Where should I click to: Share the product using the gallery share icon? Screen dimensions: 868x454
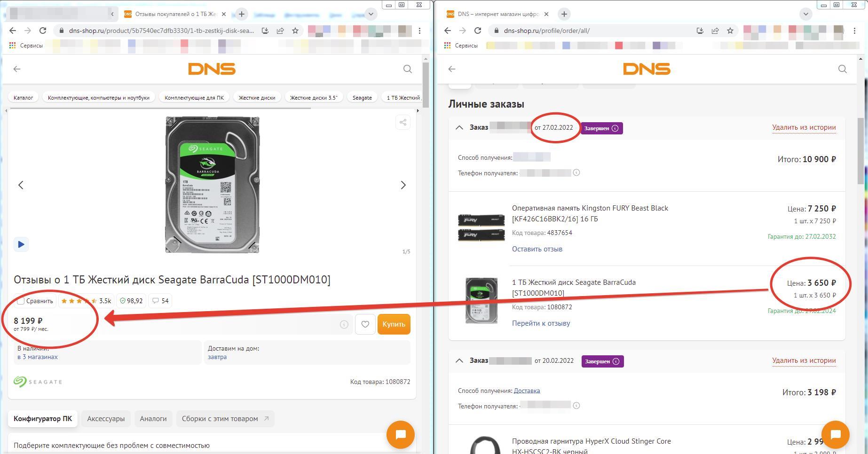coord(403,123)
